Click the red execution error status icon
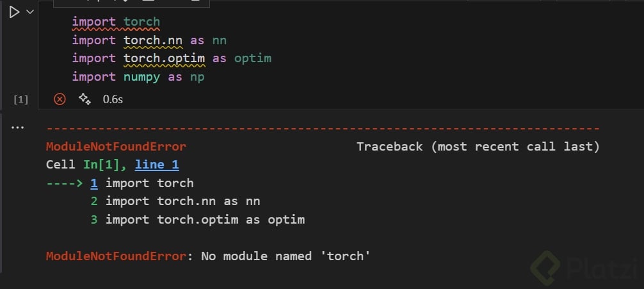Viewport: 644px width, 289px height. tap(60, 99)
